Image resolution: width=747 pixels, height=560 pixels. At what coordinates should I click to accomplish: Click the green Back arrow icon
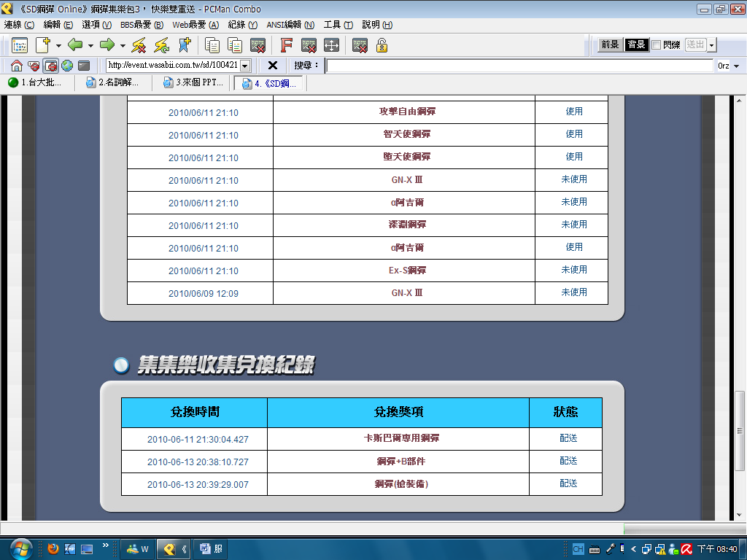[75, 45]
